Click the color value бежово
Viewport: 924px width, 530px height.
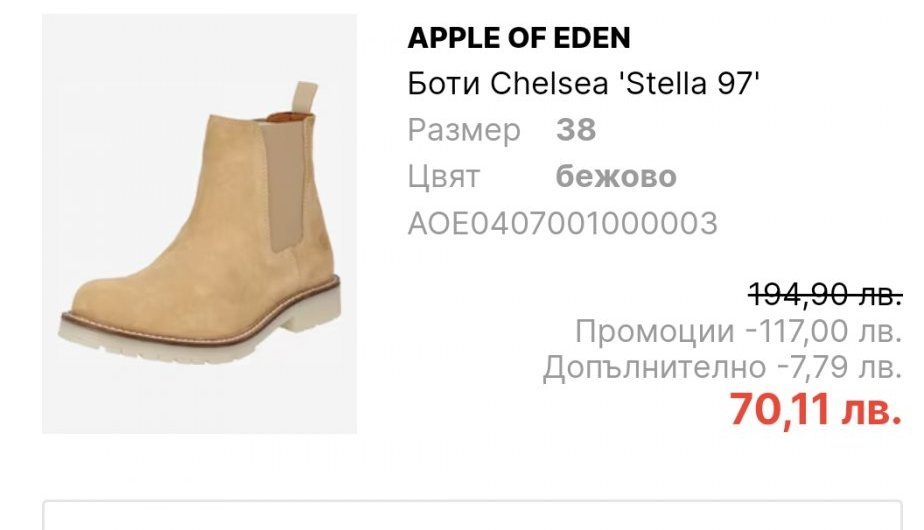tap(616, 176)
